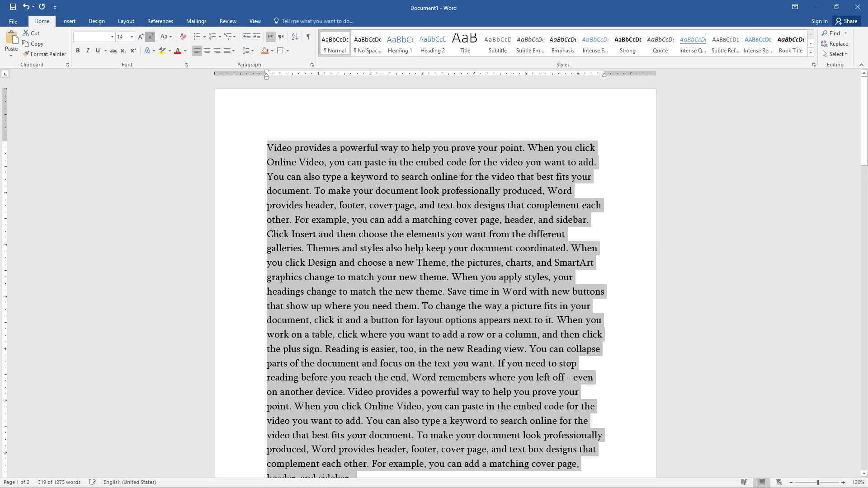Show paragraph marks with pilcrow icon
The width and height of the screenshot is (868, 488).
tap(308, 37)
